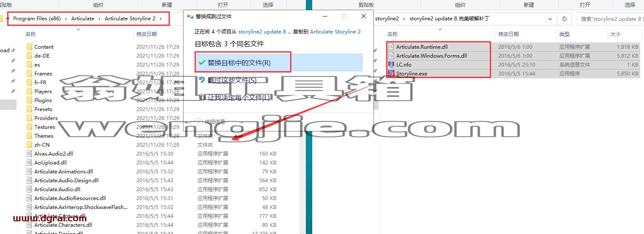Select Articulate.Characters.dll file name

click(63, 225)
